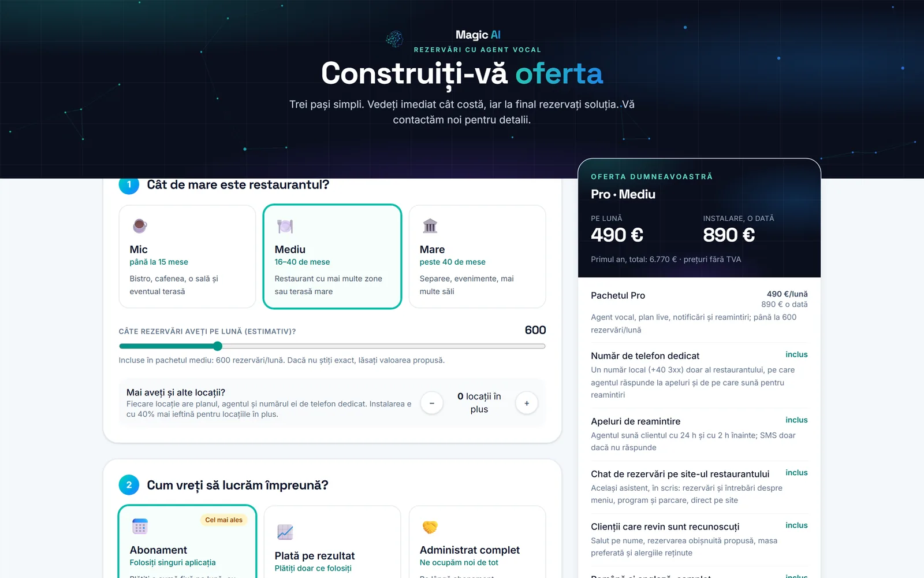Click 'peste 40 de mese' text on Mare card
924x578 pixels.
452,262
